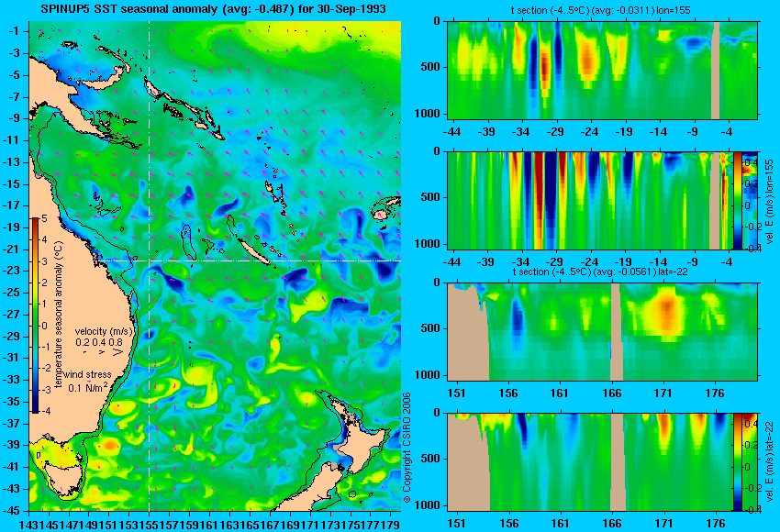The image size is (780, 532).
Task: Click the '0.1 N/m²' wind stress value
Action: click(x=87, y=387)
